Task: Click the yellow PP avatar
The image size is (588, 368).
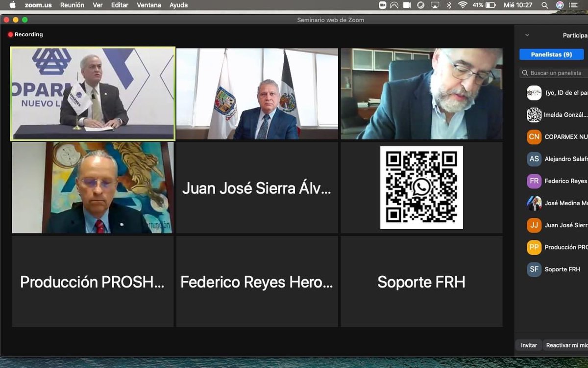Action: (534, 247)
